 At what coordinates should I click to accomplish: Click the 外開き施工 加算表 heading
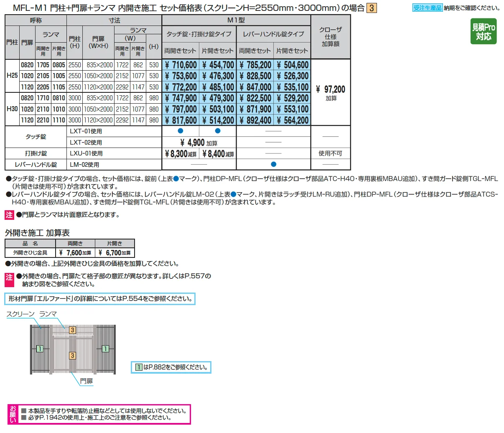click(37, 233)
